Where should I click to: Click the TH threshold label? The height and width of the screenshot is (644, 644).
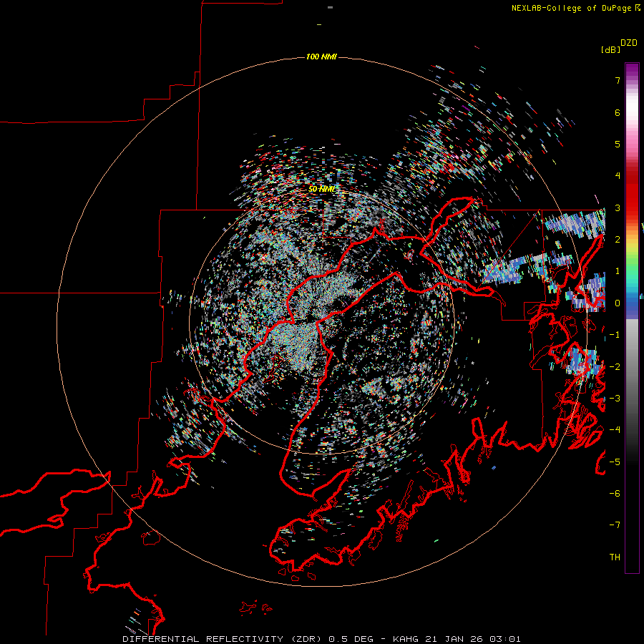[615, 557]
